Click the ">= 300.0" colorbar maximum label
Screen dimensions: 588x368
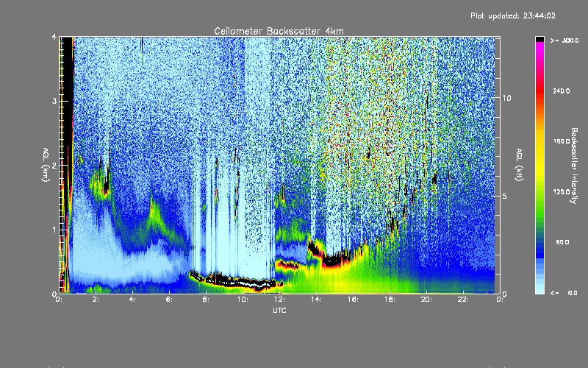[564, 40]
